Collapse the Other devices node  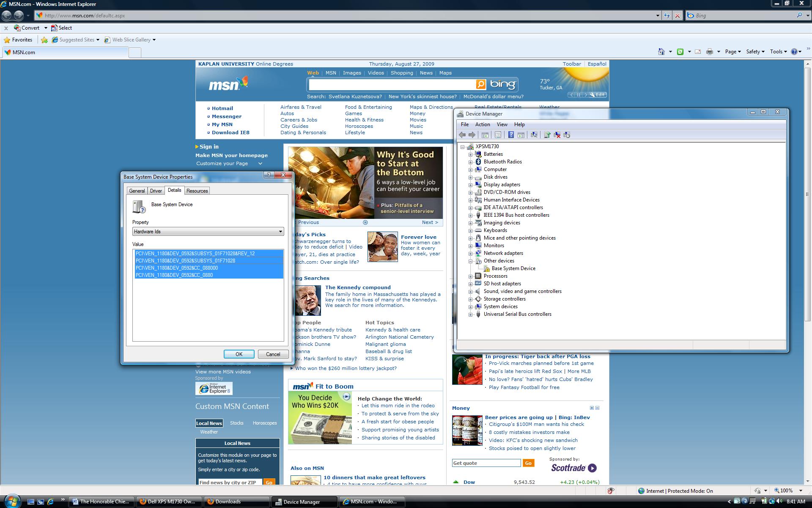470,261
